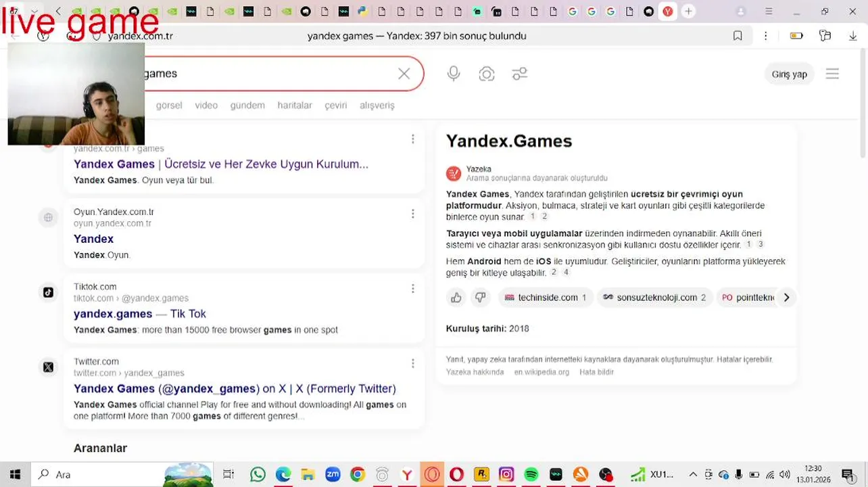Click the X Twitter site favicon
The height and width of the screenshot is (487, 868).
click(x=48, y=367)
